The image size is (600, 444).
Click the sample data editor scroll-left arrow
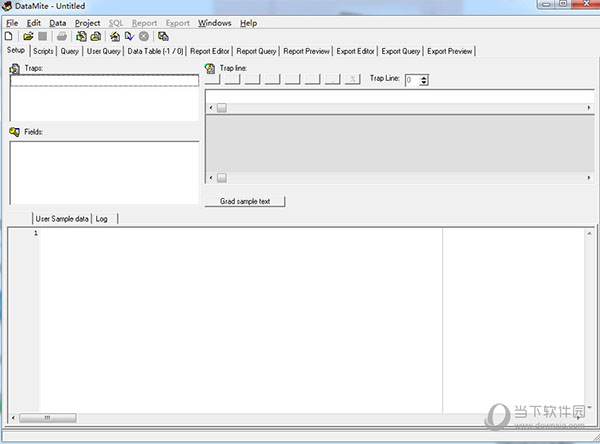pos(13,418)
